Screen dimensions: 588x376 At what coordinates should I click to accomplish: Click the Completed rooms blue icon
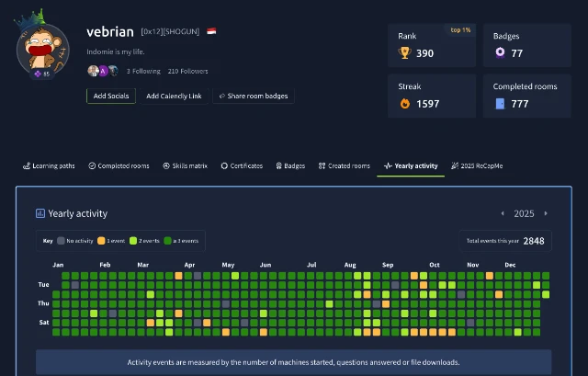[499, 104]
